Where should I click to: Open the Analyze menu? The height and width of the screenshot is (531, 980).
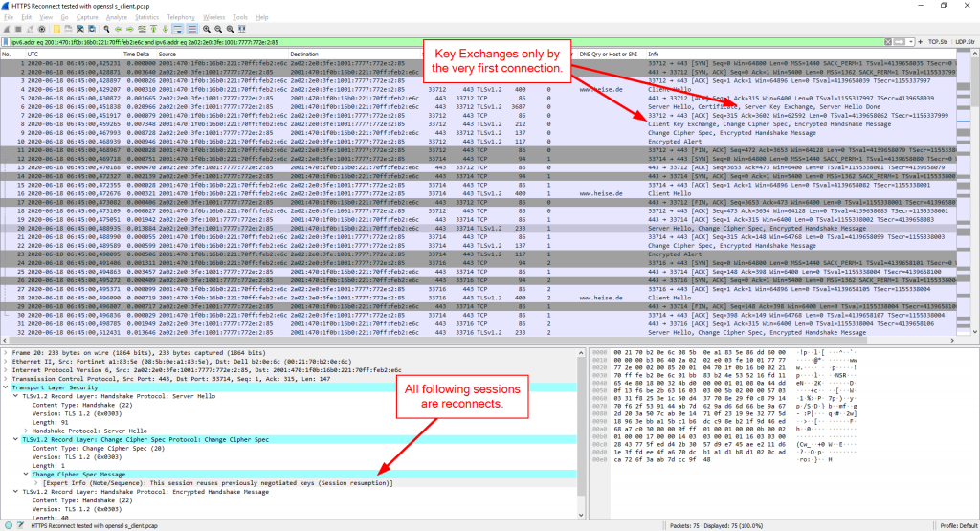click(x=118, y=17)
